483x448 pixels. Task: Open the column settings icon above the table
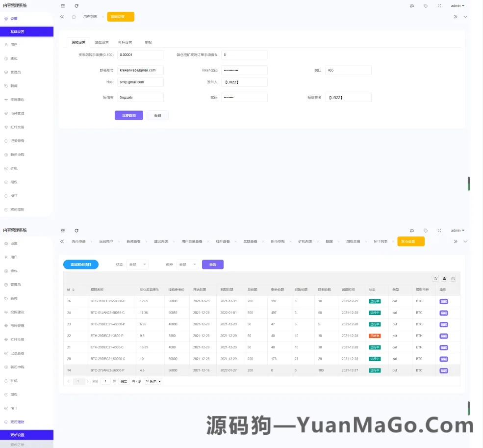click(435, 278)
